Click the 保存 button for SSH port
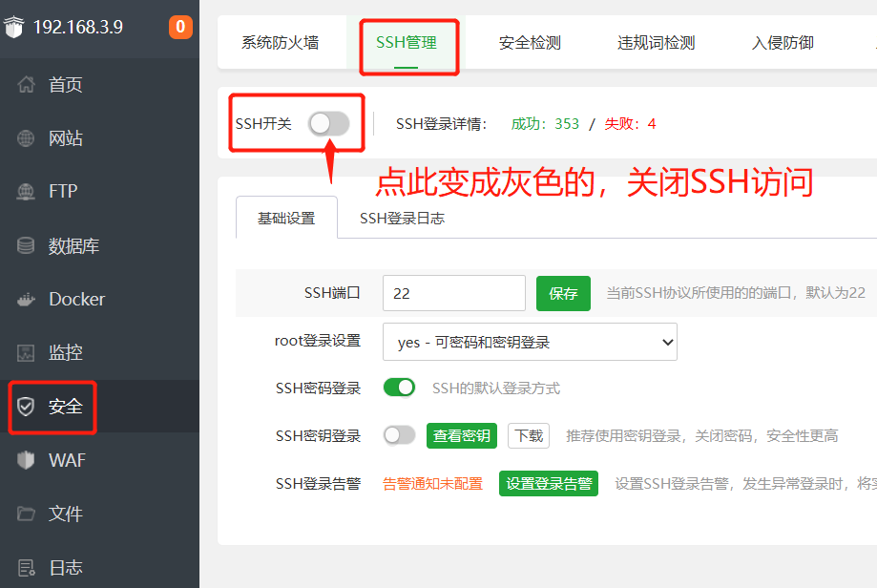Screen dimensions: 877x588 [x=563, y=293]
